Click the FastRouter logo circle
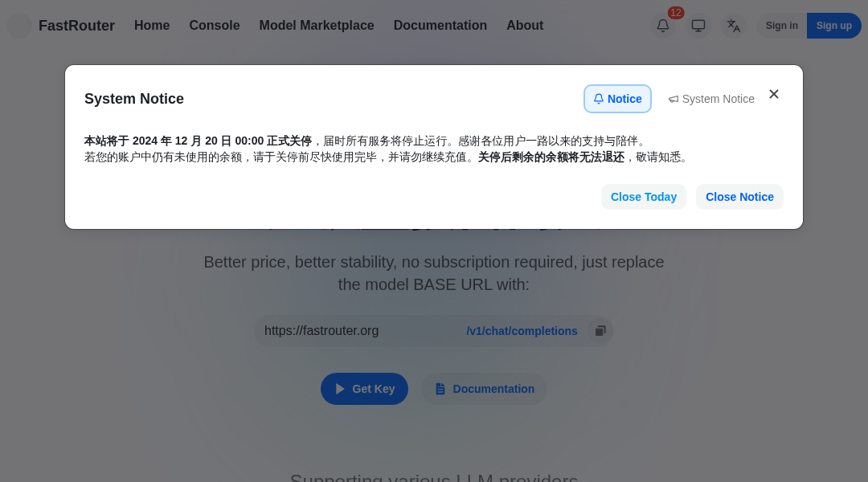This screenshot has height=482, width=868. (19, 26)
